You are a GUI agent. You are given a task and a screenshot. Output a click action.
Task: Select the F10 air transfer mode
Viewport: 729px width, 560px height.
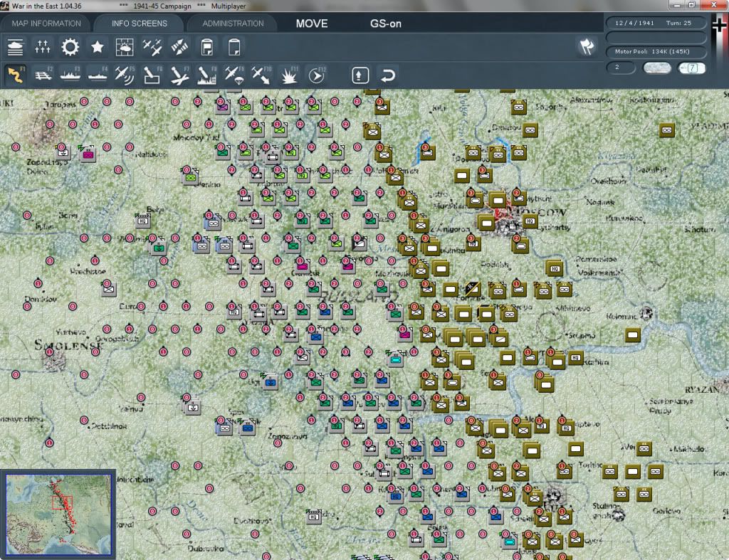(261, 75)
